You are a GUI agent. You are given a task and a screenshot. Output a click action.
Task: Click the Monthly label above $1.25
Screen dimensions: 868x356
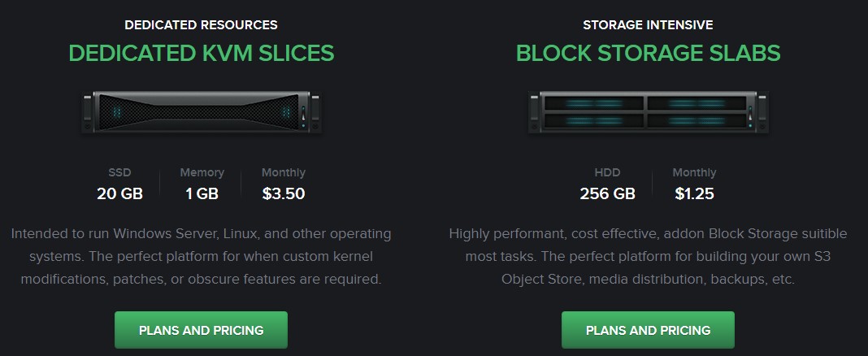point(694,172)
